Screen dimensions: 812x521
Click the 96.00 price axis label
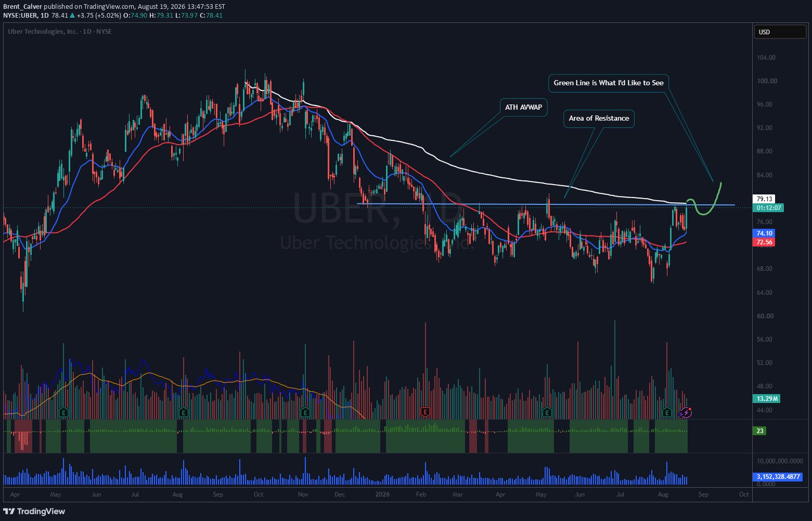click(765, 105)
